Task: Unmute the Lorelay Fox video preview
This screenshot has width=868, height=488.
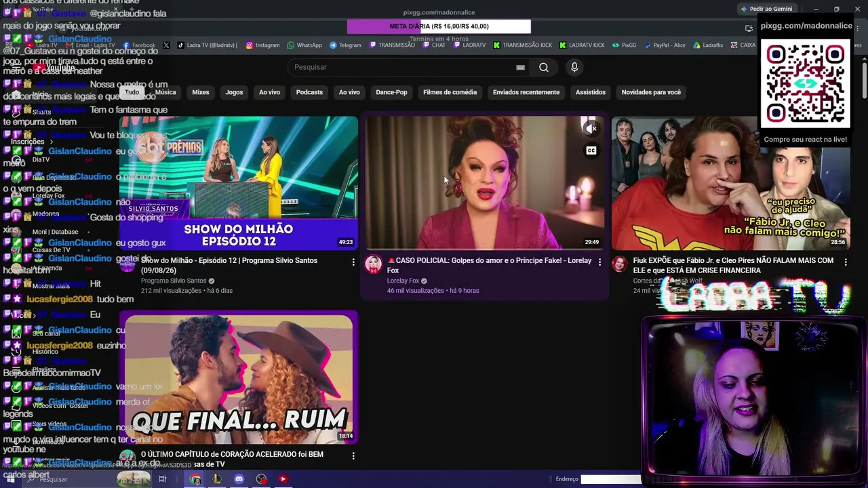Action: pos(591,128)
